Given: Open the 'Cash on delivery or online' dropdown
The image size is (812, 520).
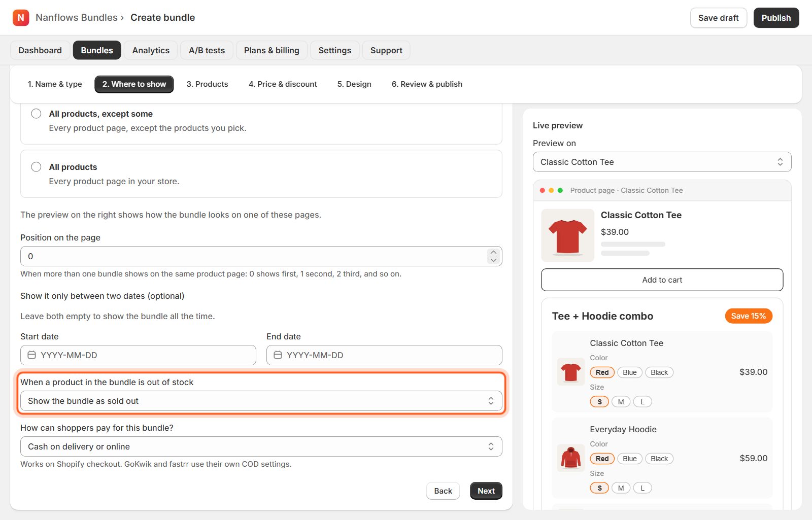Looking at the screenshot, I should [x=261, y=446].
